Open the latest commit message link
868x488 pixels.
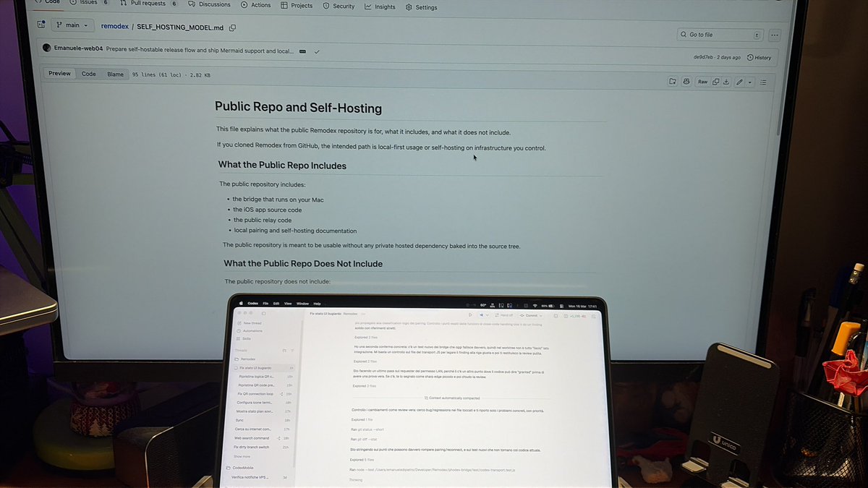click(200, 51)
